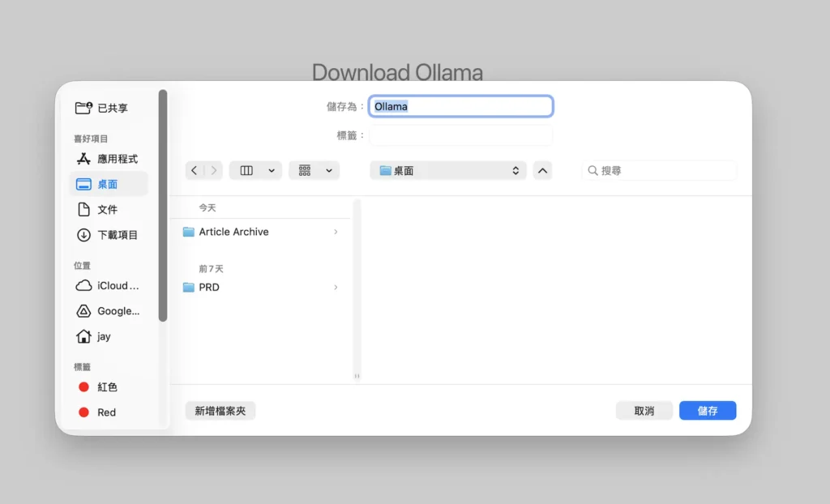This screenshot has width=830, height=504.
Task: Click the 儲存為 filename field
Action: tap(461, 106)
